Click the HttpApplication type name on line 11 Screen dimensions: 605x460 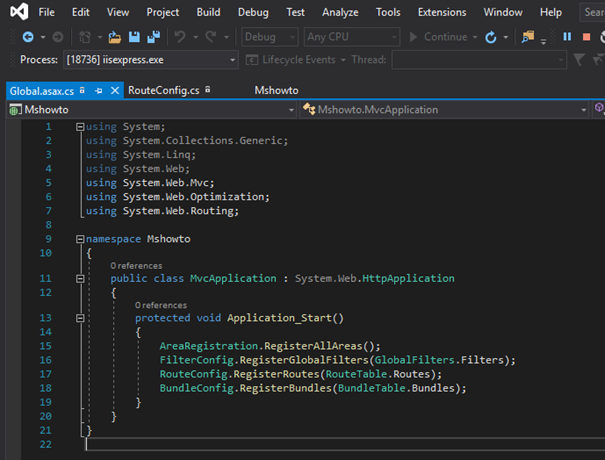point(408,279)
